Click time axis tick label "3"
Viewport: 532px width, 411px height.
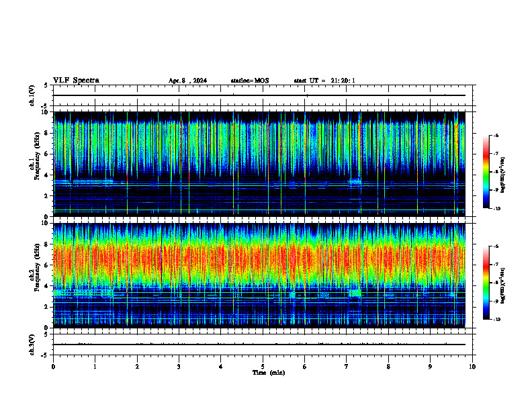click(179, 367)
